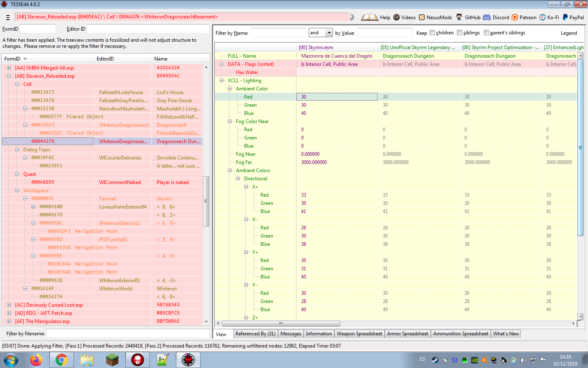
Task: Click the tray icon showing the number 53
Action: [454, 360]
